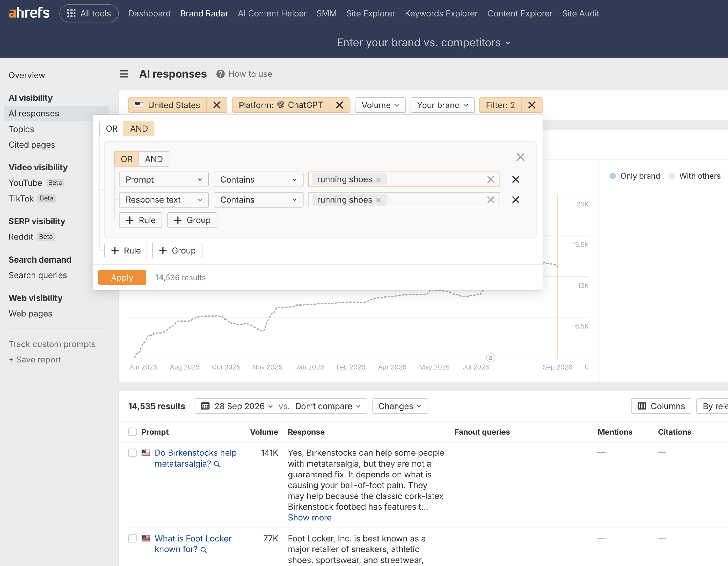Delete the Response text rule row

516,200
